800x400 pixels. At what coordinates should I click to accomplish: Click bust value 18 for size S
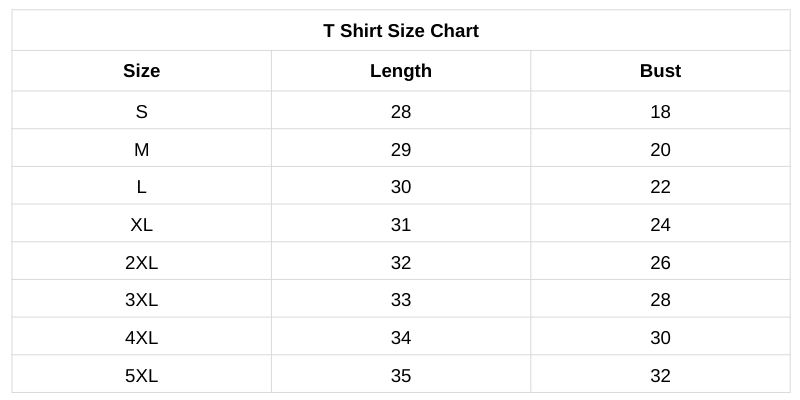click(660, 112)
